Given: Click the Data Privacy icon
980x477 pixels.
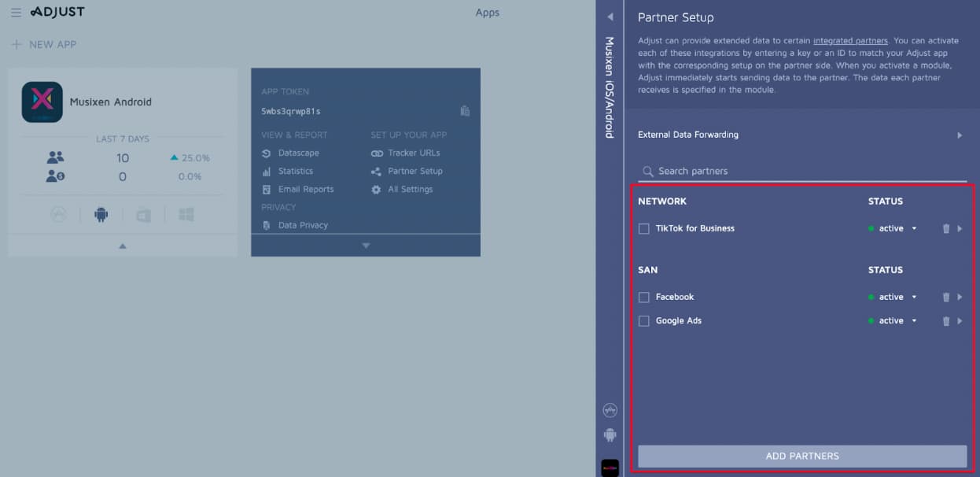Looking at the screenshot, I should (267, 225).
